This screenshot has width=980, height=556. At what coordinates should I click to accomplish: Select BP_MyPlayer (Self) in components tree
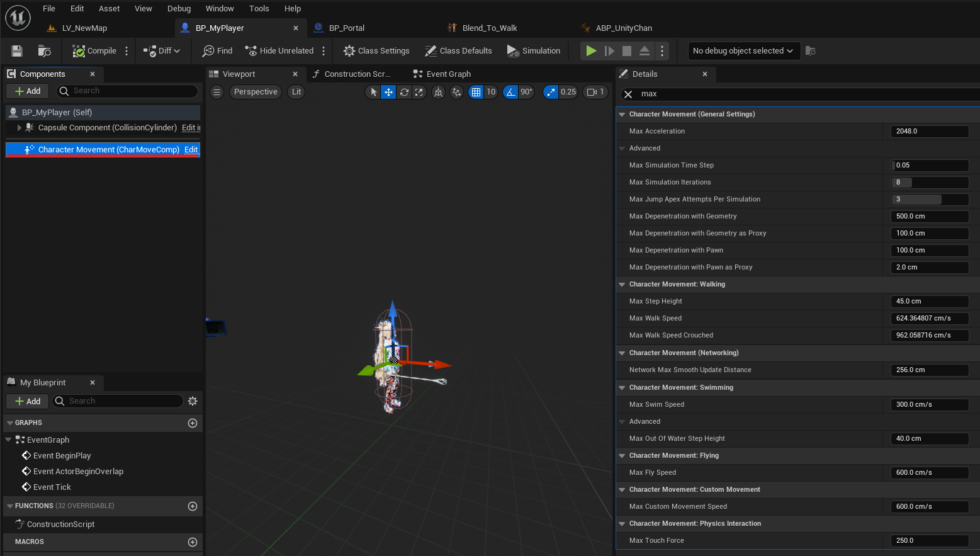pos(103,113)
